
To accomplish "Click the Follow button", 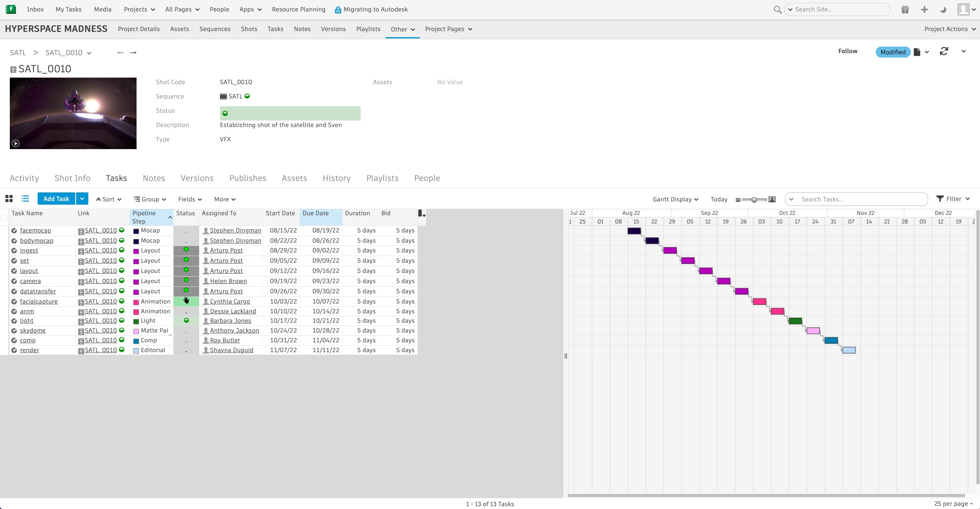I will pyautogui.click(x=848, y=51).
